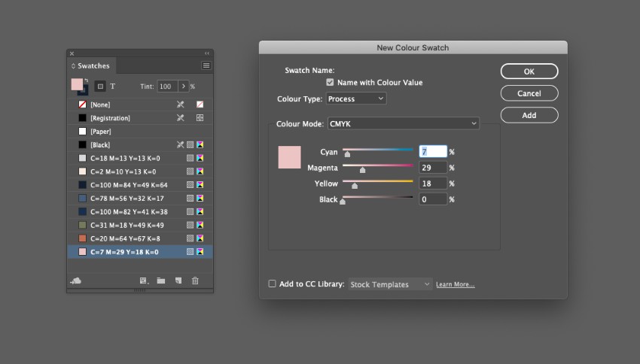Image resolution: width=640 pixels, height=364 pixels.
Task: Click process icon on C=78 M=56 Y=32 row
Action: click(x=190, y=198)
